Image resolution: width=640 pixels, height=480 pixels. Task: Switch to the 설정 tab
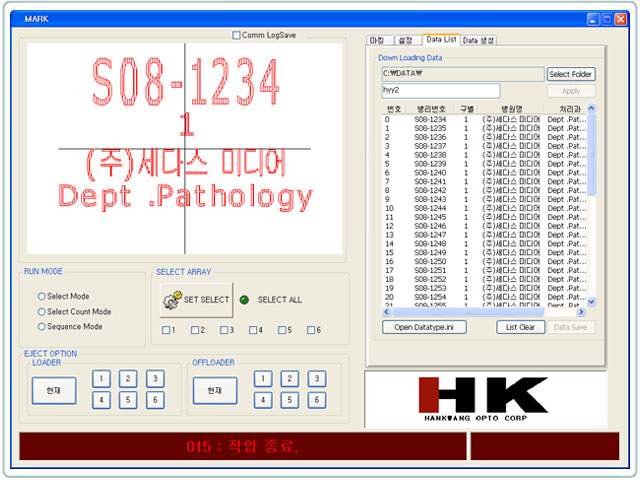click(407, 40)
